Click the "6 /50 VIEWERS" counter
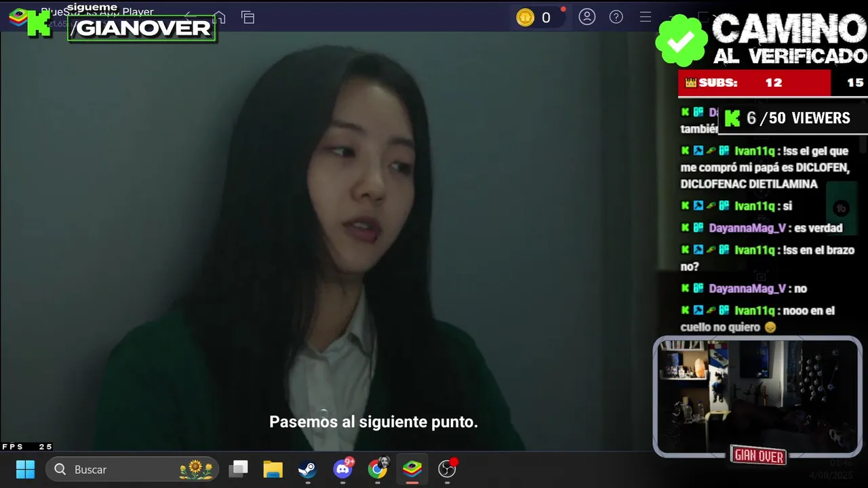Viewport: 868px width, 488px height. [793, 118]
